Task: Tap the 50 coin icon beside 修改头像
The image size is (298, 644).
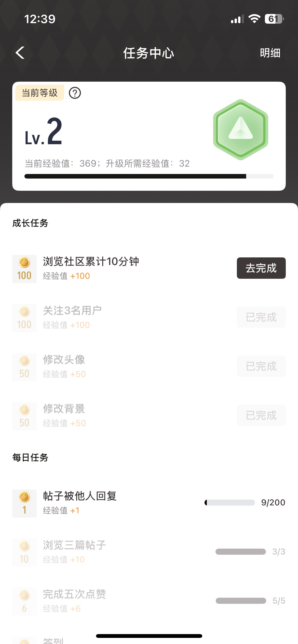Action: pyautogui.click(x=24, y=367)
